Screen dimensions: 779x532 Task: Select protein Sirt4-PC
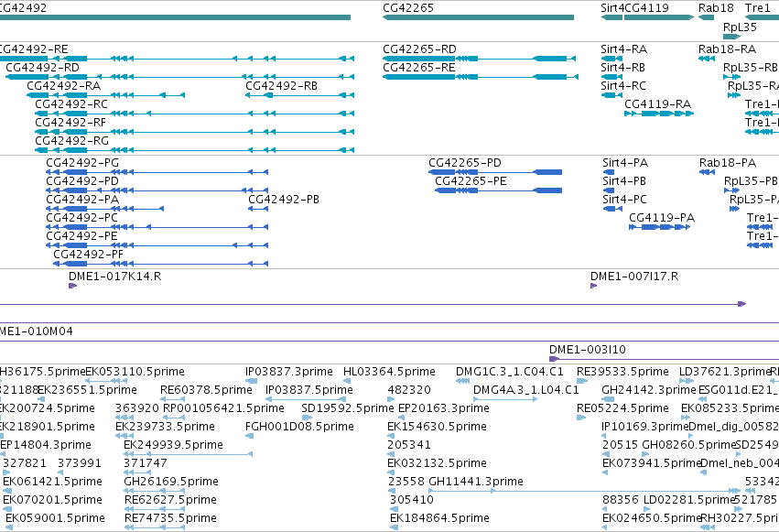tap(612, 209)
